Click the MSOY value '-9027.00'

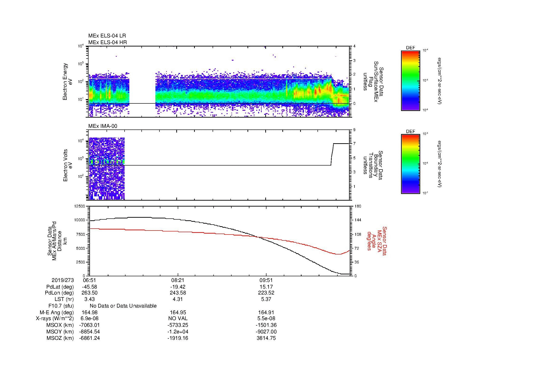[266, 332]
